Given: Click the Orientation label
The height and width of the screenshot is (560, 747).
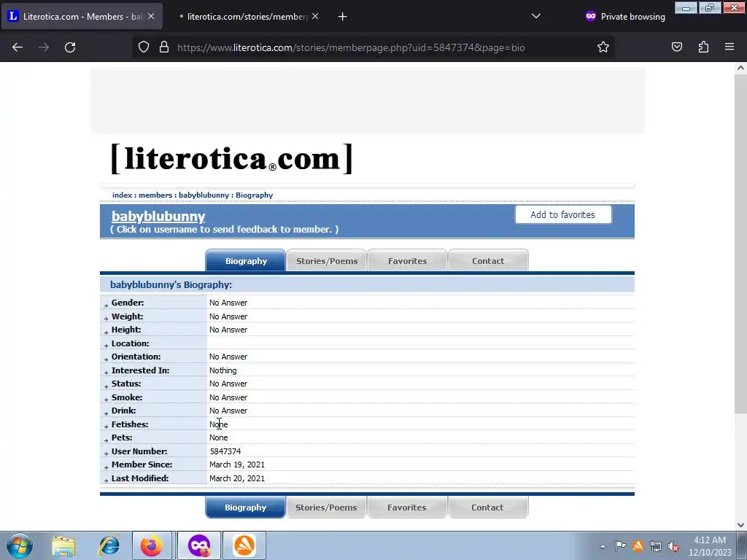Looking at the screenshot, I should [136, 357].
